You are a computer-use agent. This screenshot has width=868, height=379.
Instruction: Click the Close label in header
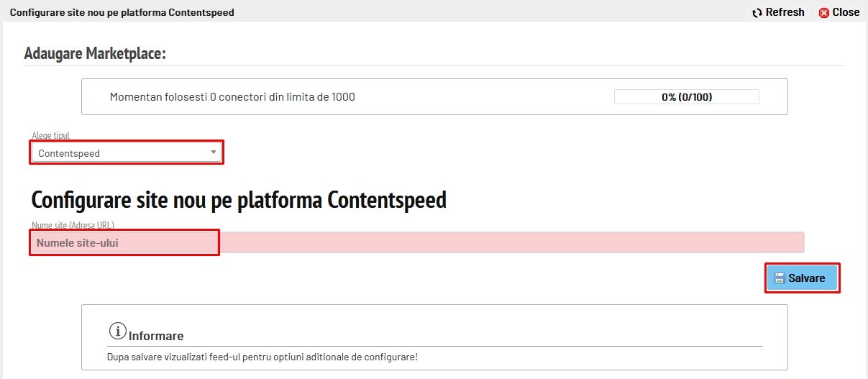(846, 12)
